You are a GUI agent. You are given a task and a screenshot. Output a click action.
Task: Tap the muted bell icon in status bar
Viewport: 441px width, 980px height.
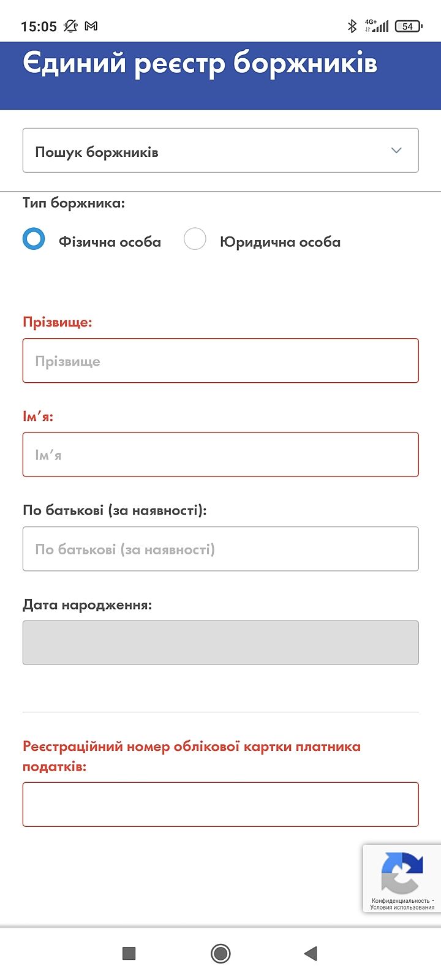click(70, 26)
